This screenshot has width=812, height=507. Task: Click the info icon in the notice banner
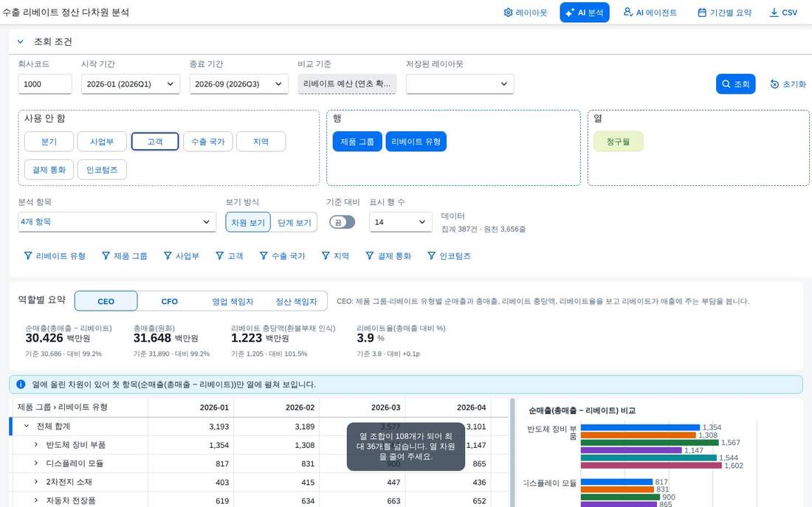(x=21, y=384)
